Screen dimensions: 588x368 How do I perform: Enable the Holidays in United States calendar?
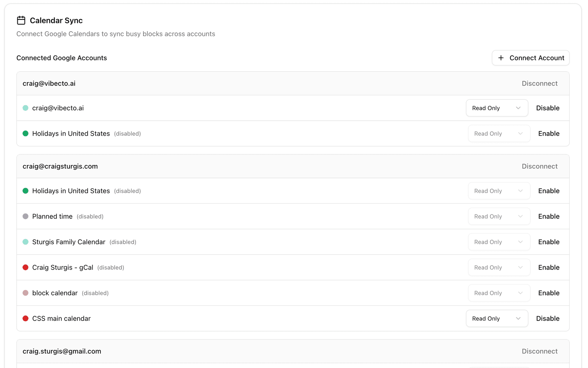tap(548, 133)
